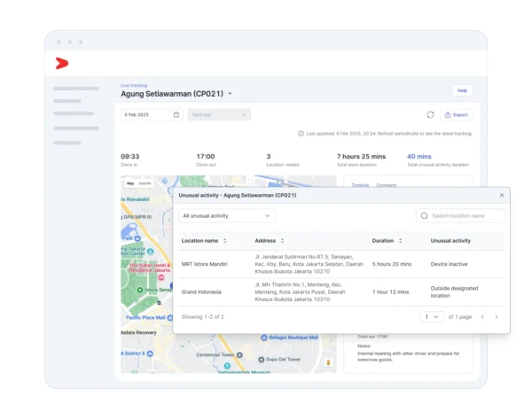Click the info icon beside Last updated
The image size is (532, 419).
tap(301, 134)
